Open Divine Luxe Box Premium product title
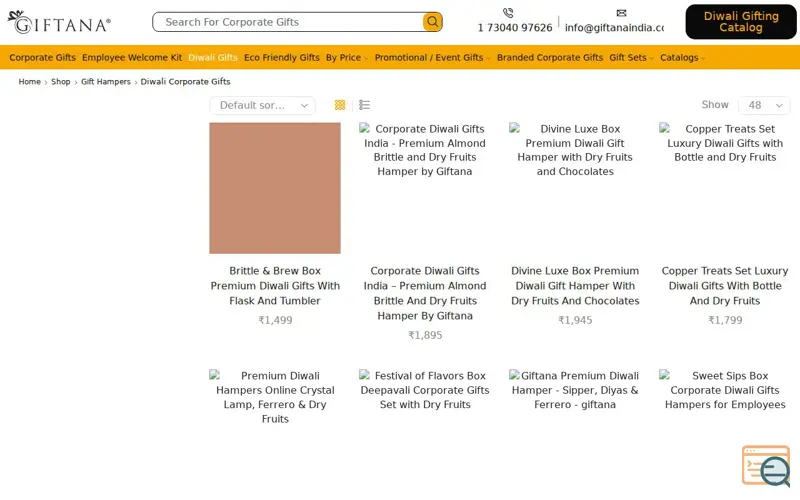The height and width of the screenshot is (500, 800). pyautogui.click(x=575, y=286)
